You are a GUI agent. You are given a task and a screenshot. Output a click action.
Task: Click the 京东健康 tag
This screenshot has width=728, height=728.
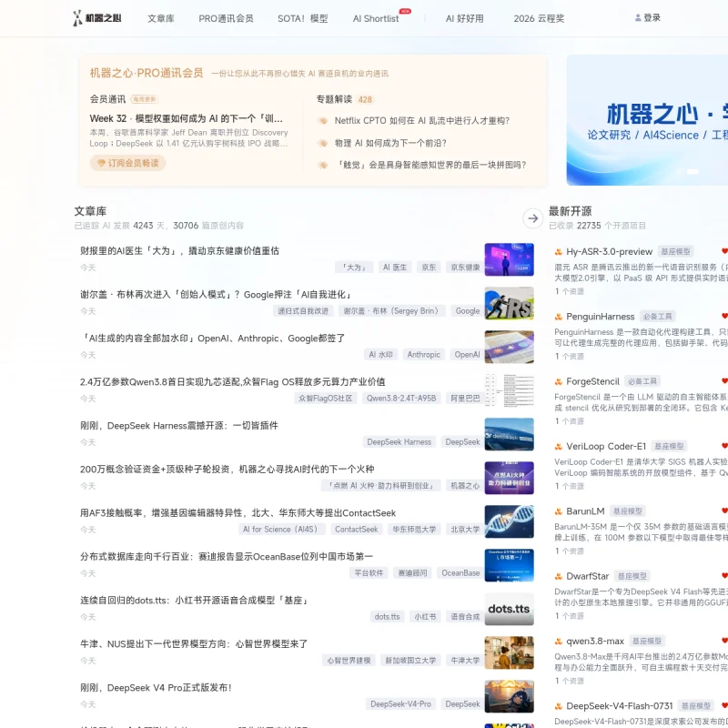tap(465, 268)
